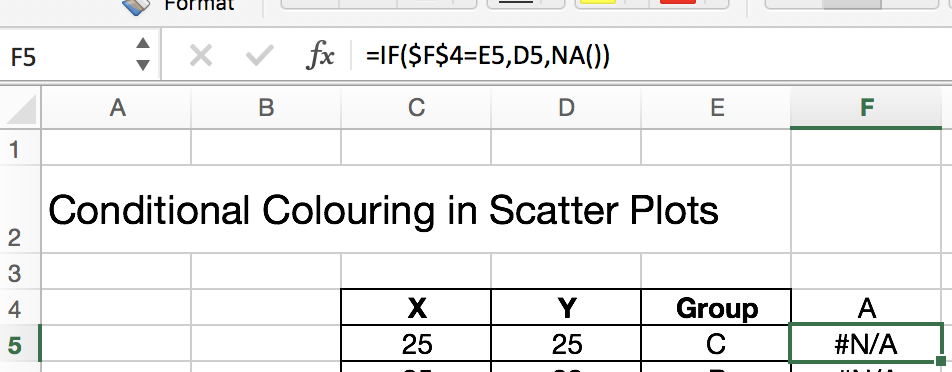
Task: Click the fx insert function icon
Action: tap(320, 57)
